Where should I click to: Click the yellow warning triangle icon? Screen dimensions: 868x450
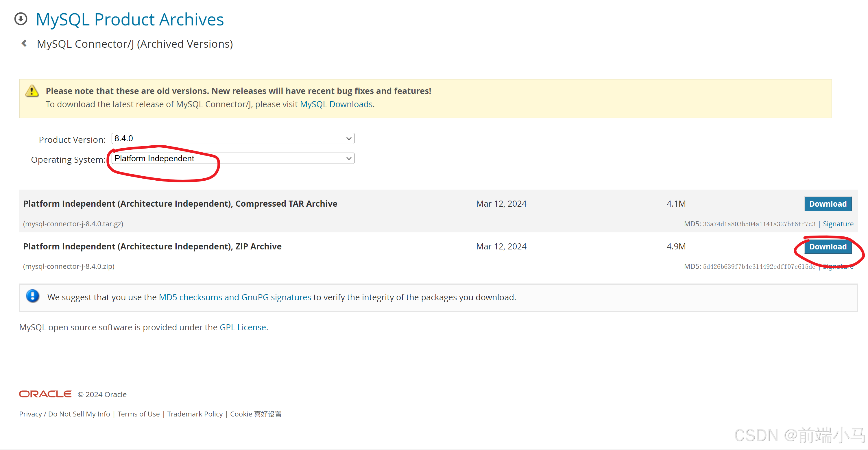pyautogui.click(x=32, y=91)
